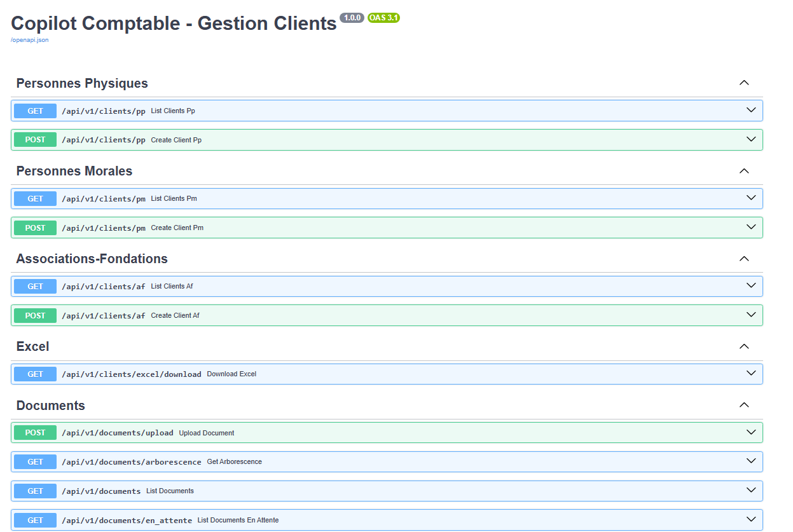Open the /openapi.json link

[x=29, y=40]
